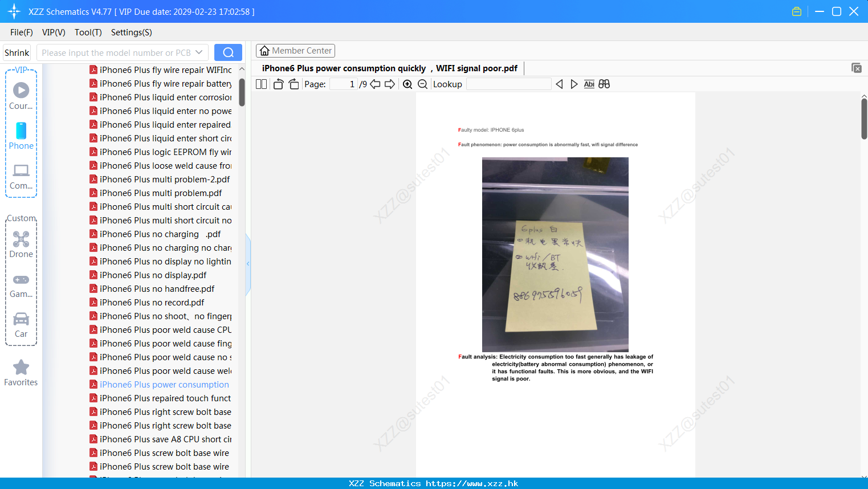Open the Course section in sidebar

(x=21, y=96)
